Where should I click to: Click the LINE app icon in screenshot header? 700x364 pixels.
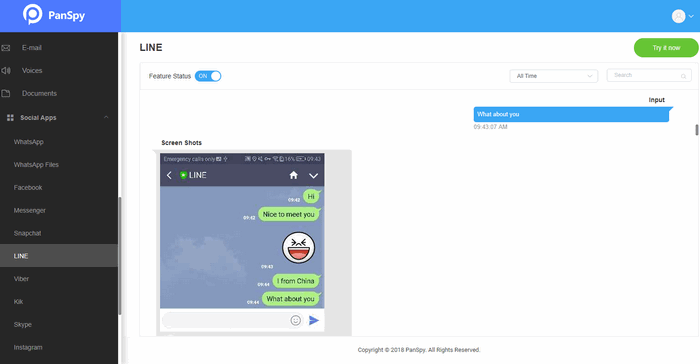[x=183, y=175]
